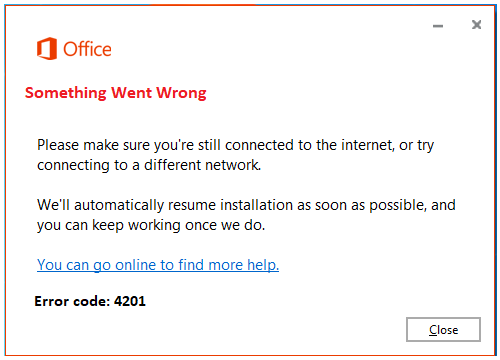Click the Error code: 4201 text
The image size is (500, 360).
pyautogui.click(x=90, y=301)
